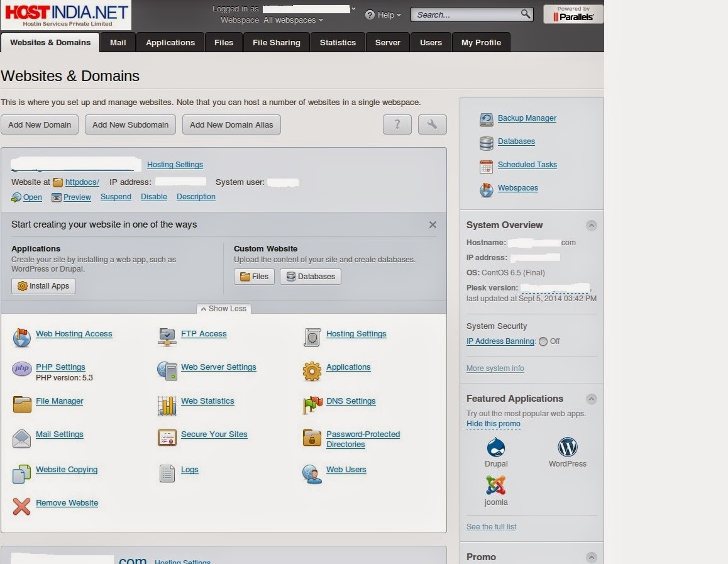Image resolution: width=728 pixels, height=564 pixels.
Task: Open the Statistics tab
Action: (338, 42)
